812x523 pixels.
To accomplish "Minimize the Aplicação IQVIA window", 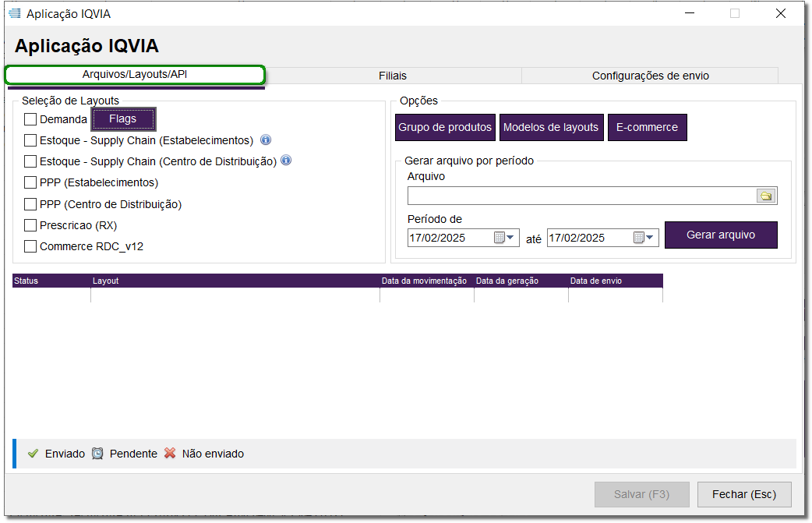I will coord(690,13).
